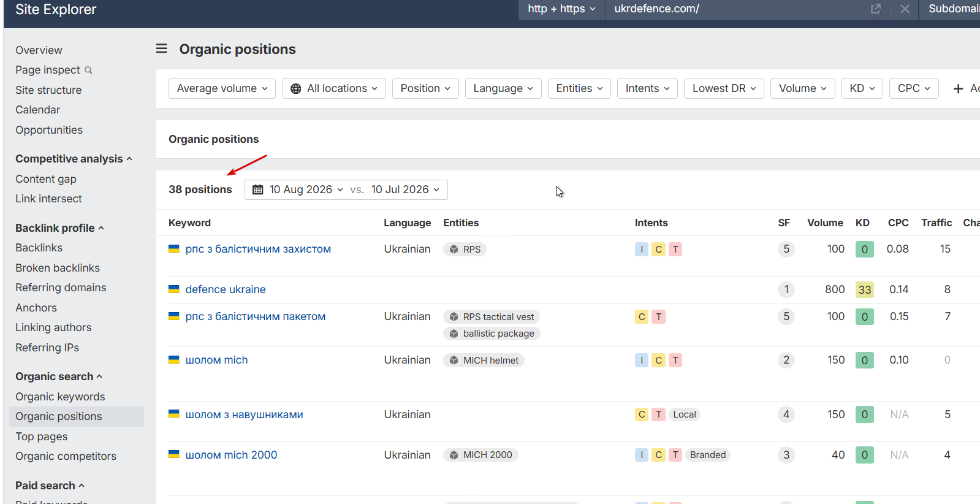
Task: Click the plus icon to add filter
Action: pos(959,89)
